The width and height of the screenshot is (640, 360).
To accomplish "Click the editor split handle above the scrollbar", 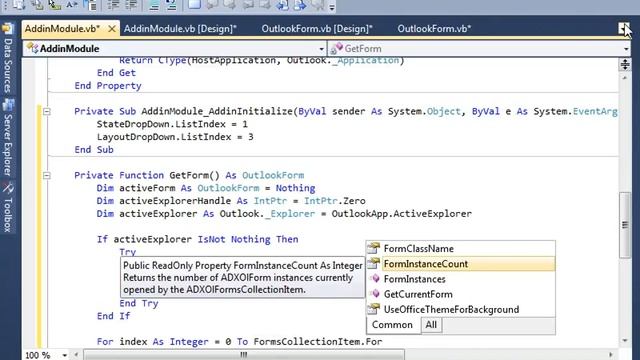I will (625, 64).
